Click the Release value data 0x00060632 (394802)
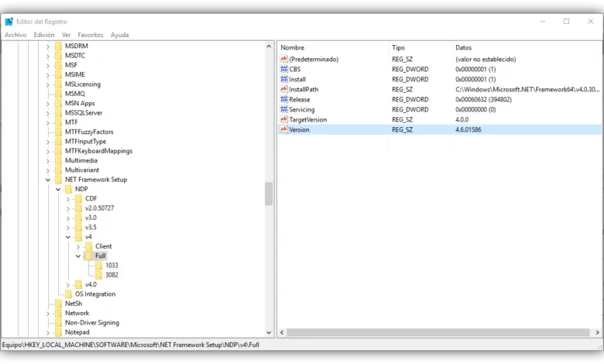The height and width of the screenshot is (364, 604). click(x=483, y=99)
